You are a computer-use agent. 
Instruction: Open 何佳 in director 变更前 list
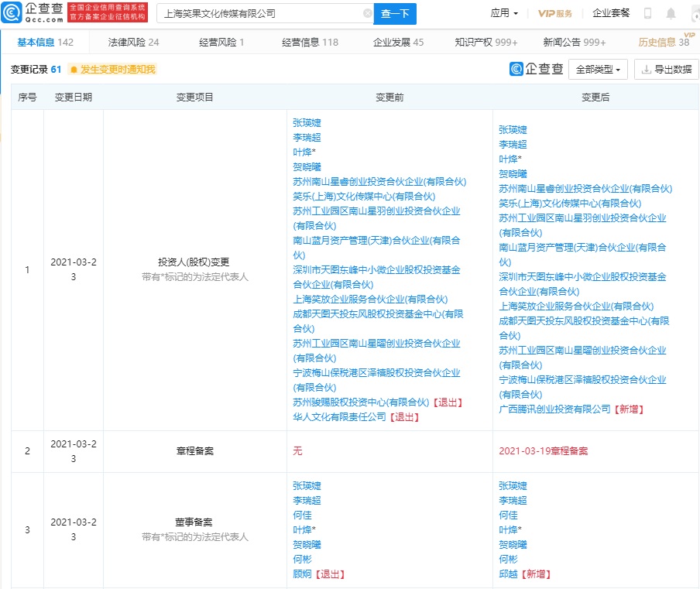[302, 515]
